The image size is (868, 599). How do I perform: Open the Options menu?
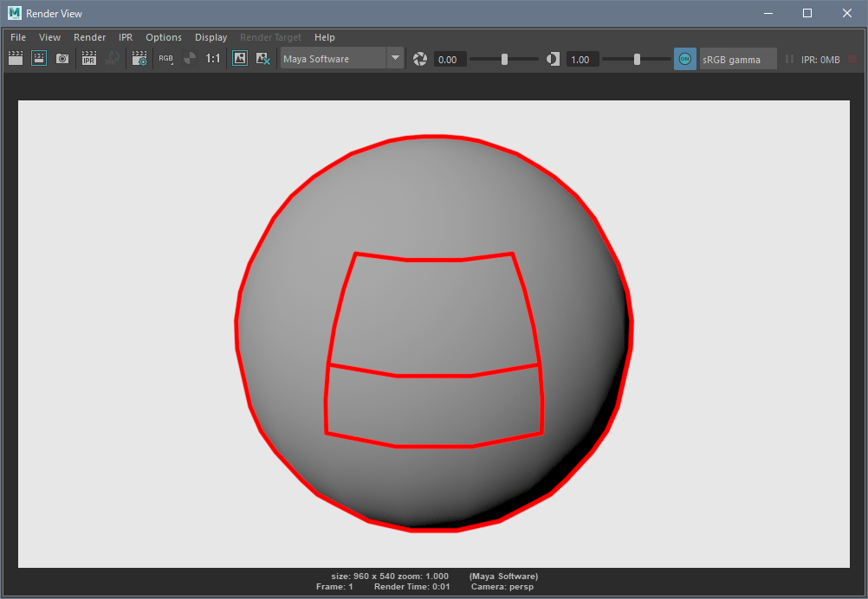[163, 37]
